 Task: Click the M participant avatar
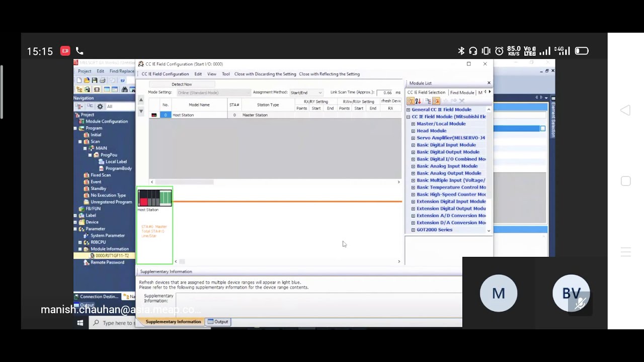pyautogui.click(x=499, y=293)
